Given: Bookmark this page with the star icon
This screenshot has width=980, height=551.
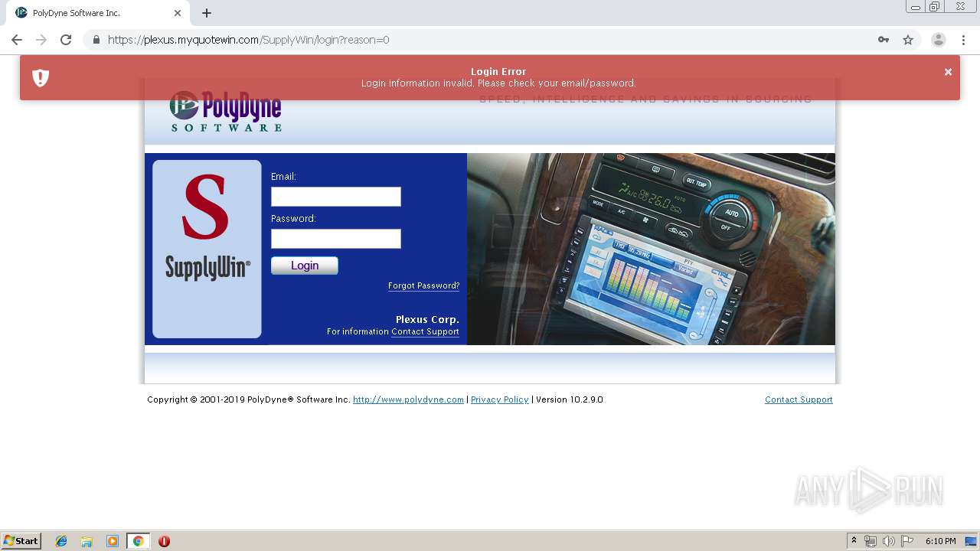Looking at the screenshot, I should (908, 40).
